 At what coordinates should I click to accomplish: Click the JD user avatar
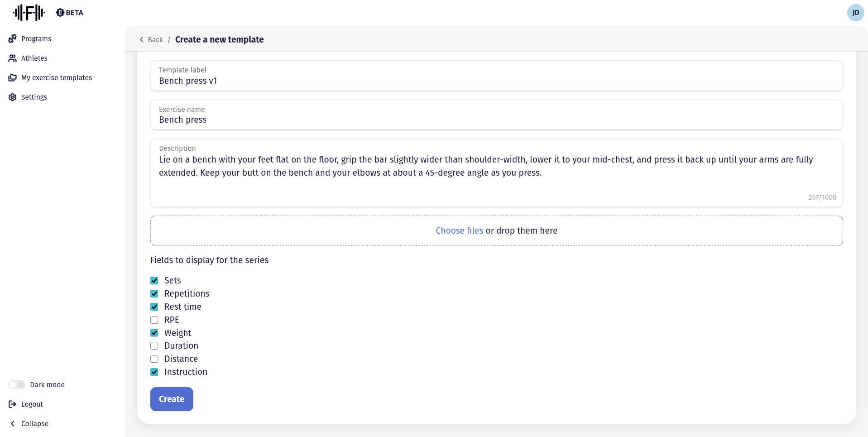pyautogui.click(x=855, y=13)
